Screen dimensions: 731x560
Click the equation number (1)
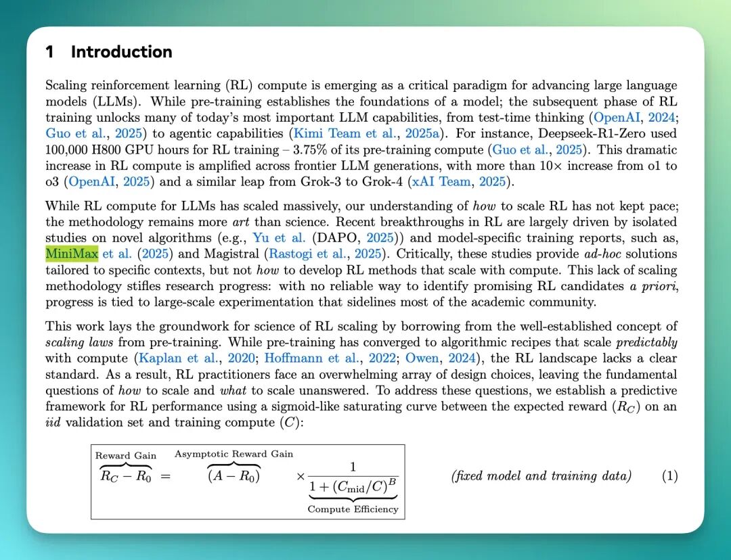pyautogui.click(x=669, y=476)
